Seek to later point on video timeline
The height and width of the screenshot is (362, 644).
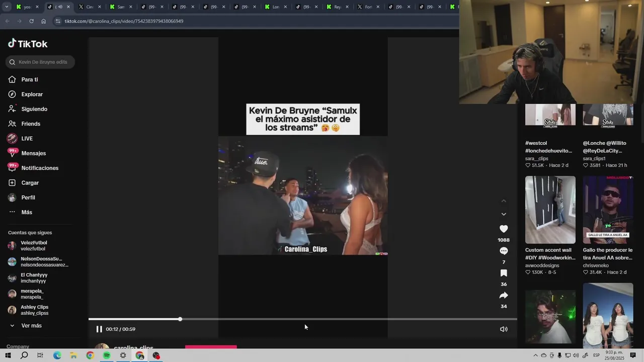tap(348, 319)
